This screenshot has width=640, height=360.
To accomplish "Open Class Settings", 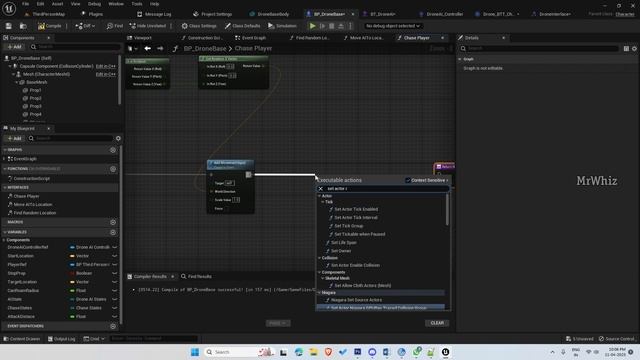I will (199, 26).
